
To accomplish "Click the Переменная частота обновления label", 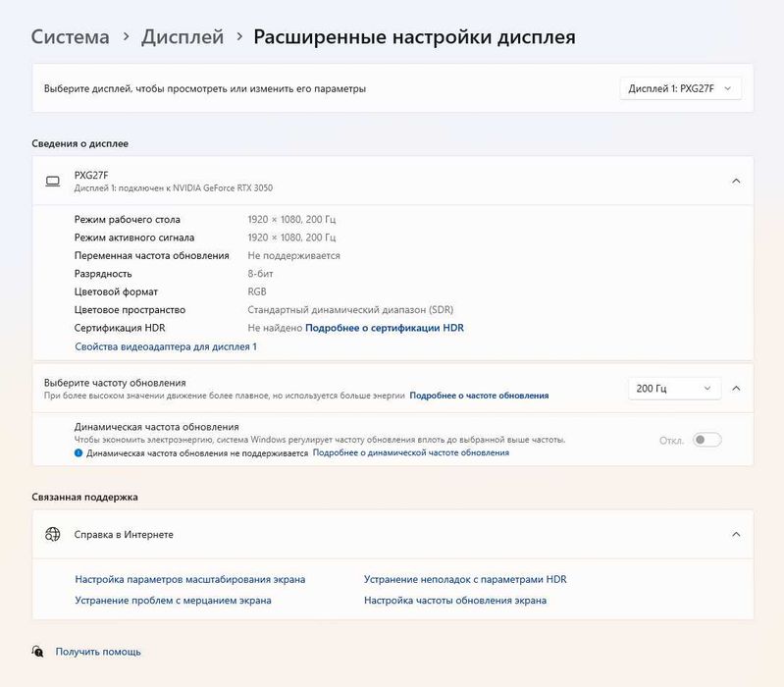I will [151, 255].
